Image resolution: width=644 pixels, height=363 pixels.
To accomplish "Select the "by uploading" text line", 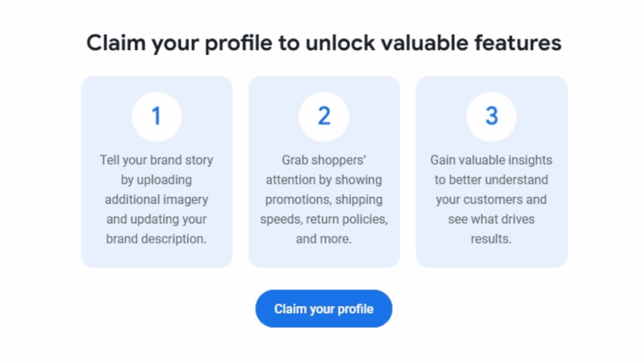I will pos(156,180).
